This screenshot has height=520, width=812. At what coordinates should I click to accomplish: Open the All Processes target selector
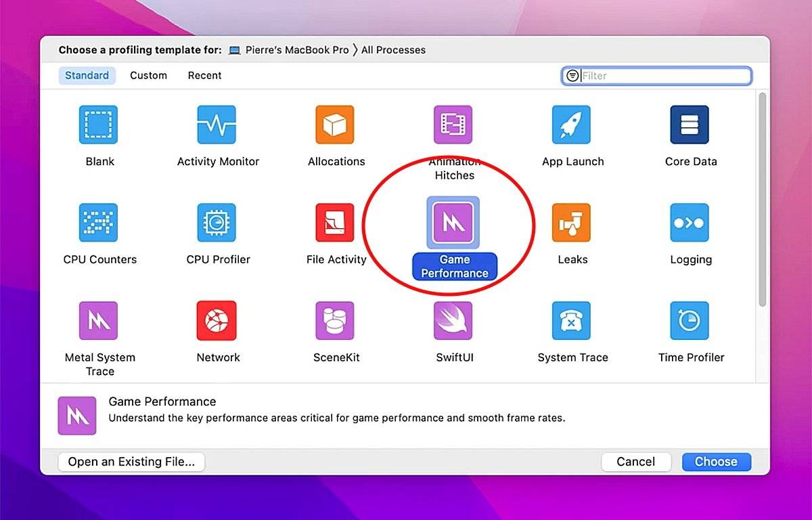coord(393,50)
